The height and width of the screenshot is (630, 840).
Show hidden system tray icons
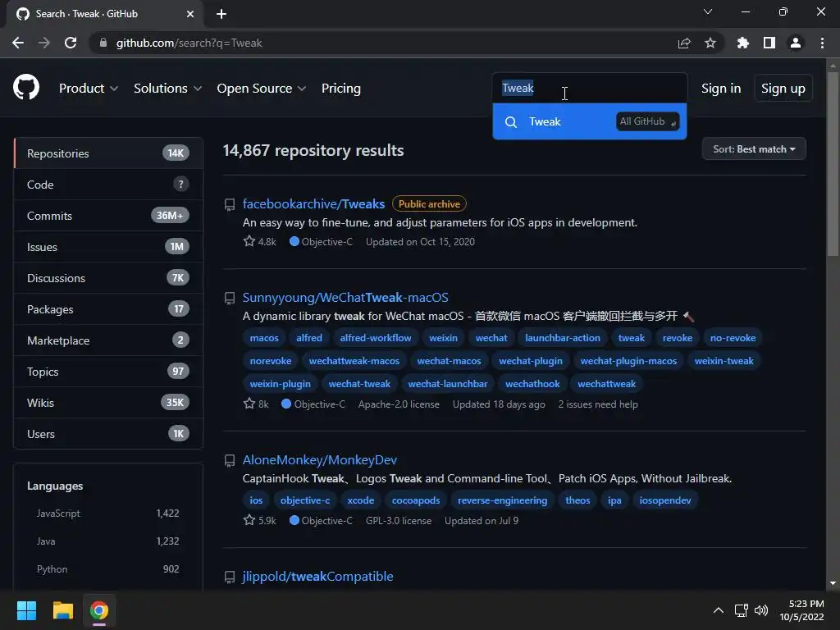pos(719,610)
